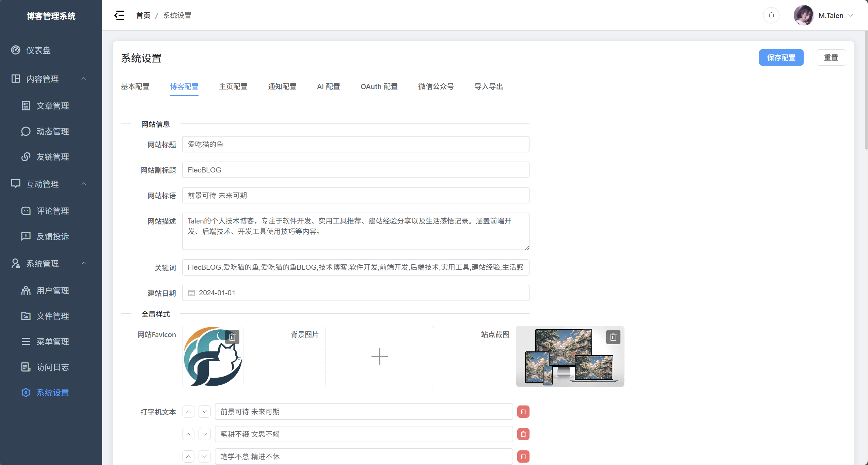
Task: Move '笔耕不辍 文思不竭' entry up
Action: point(188,434)
